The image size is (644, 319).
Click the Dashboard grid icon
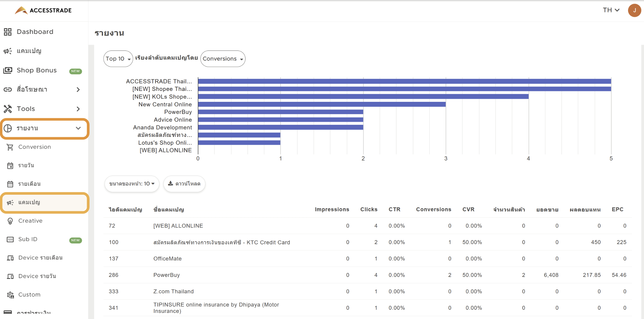[x=8, y=32]
